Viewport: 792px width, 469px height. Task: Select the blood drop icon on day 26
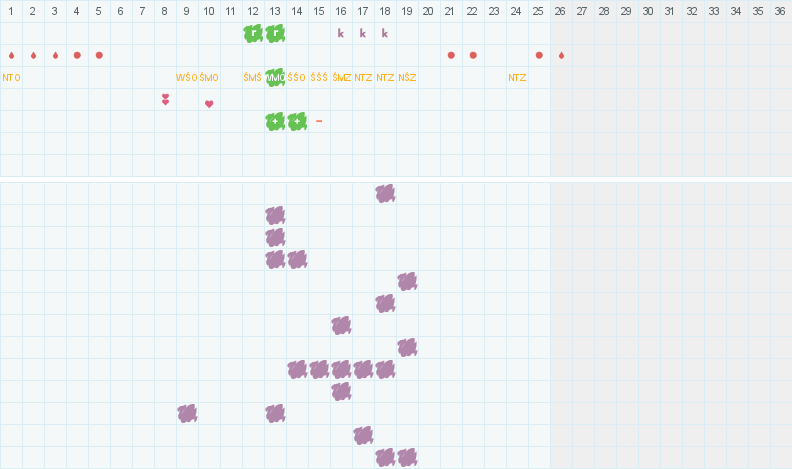561,55
